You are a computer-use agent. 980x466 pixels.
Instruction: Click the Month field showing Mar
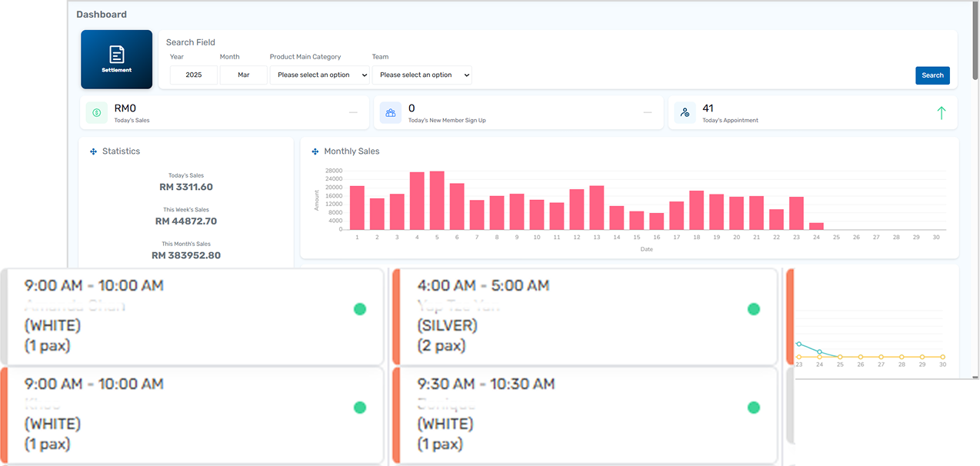[243, 75]
